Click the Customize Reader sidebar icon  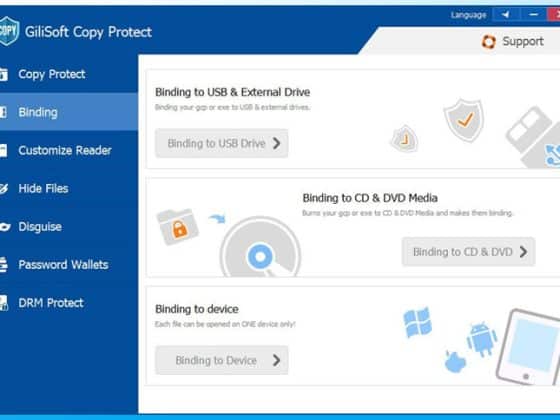point(3,150)
